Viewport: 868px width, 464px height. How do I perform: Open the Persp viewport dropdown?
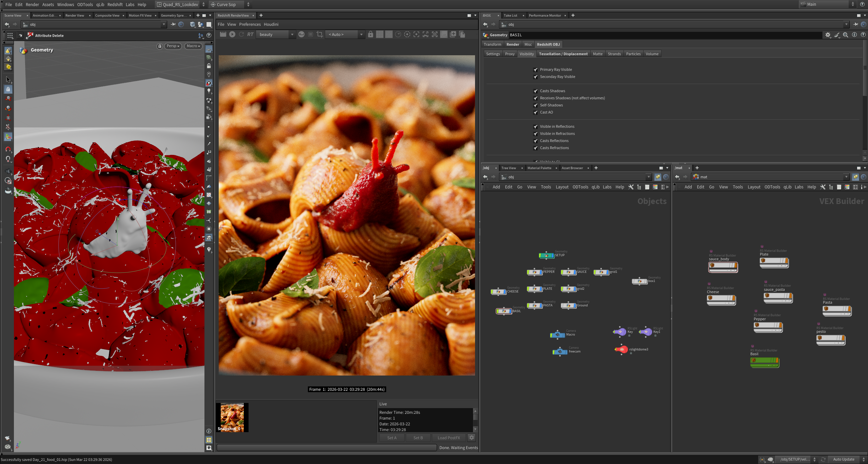tap(173, 46)
